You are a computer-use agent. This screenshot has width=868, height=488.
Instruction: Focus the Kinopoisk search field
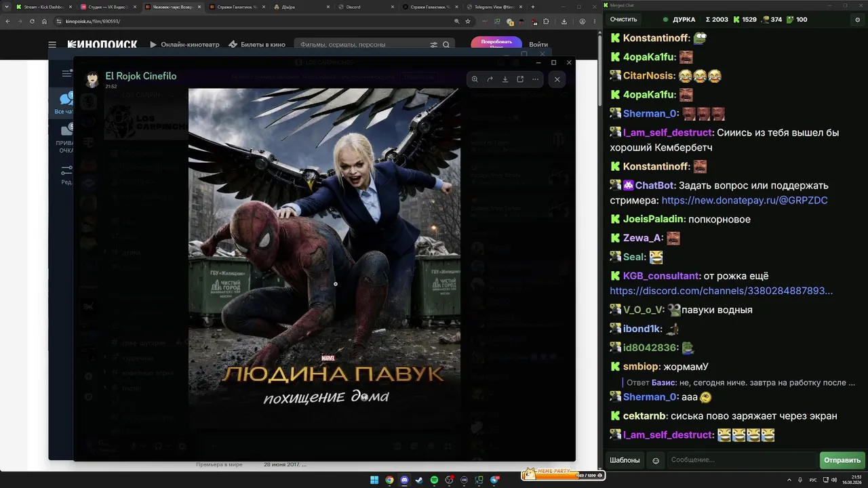click(363, 45)
